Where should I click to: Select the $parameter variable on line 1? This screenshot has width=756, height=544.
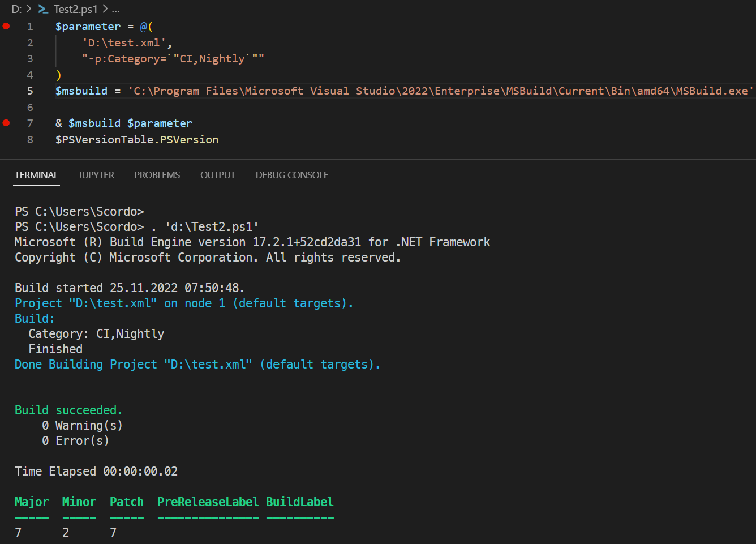pyautogui.click(x=88, y=26)
